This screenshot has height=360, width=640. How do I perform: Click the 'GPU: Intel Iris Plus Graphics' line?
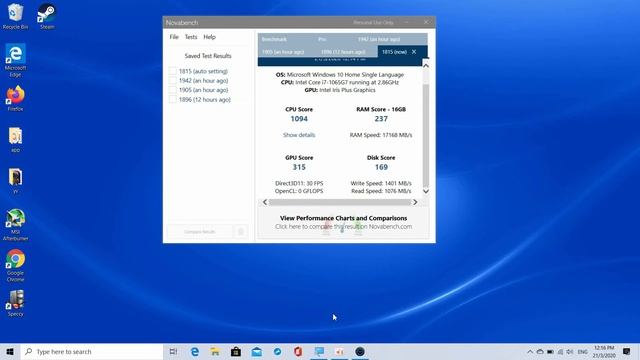click(x=340, y=90)
